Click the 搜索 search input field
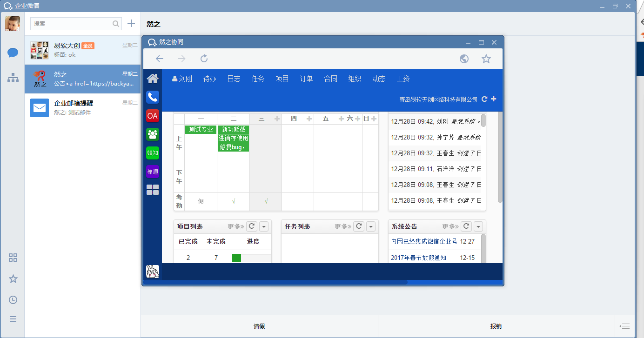 [x=72, y=24]
